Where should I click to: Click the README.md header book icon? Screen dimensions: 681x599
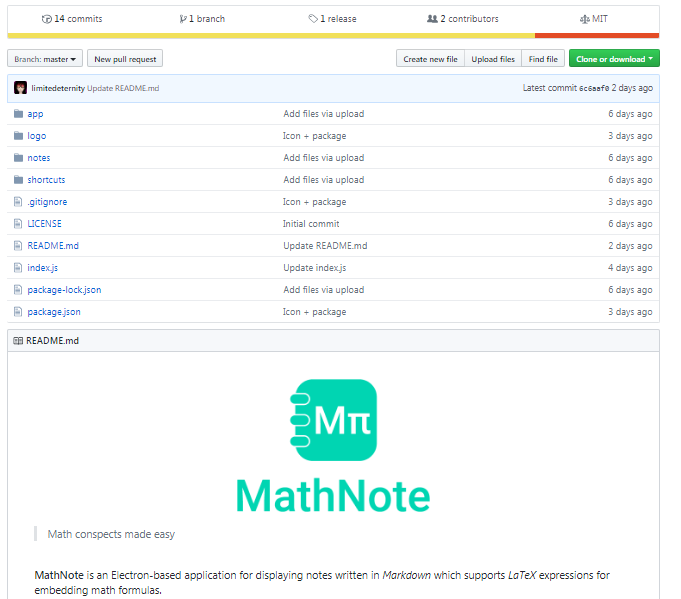pos(18,341)
